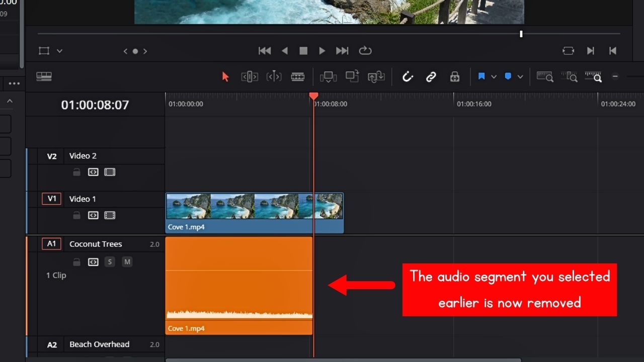Lock the Video 1 track

click(x=76, y=215)
